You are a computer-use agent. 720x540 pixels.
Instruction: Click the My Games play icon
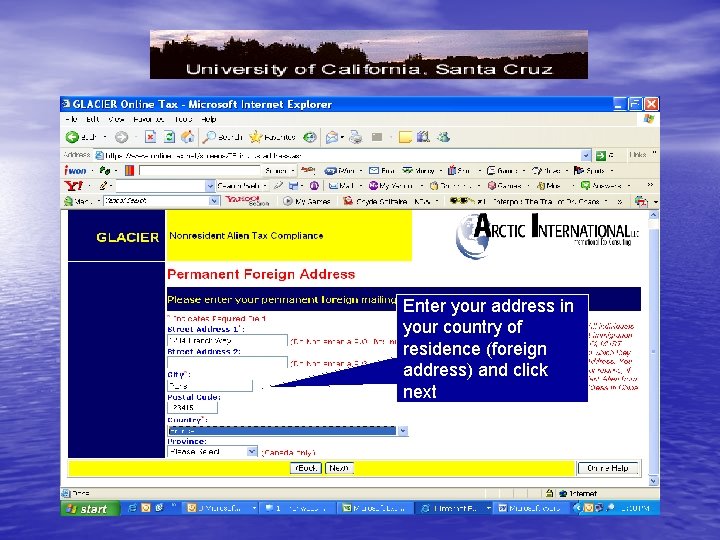pyautogui.click(x=287, y=201)
